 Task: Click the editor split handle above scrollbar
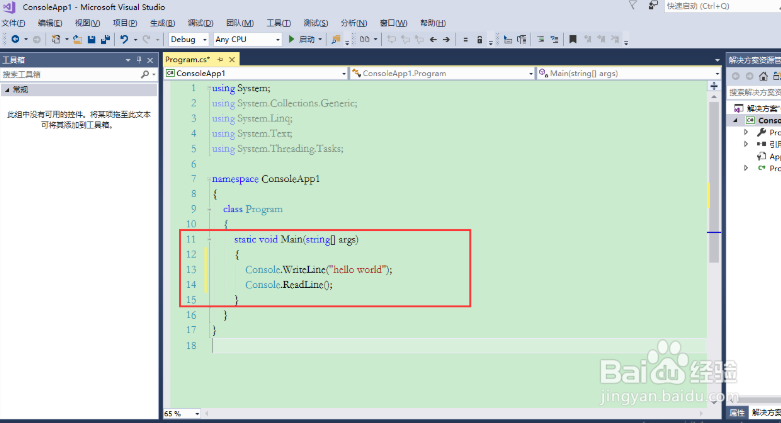(x=714, y=86)
